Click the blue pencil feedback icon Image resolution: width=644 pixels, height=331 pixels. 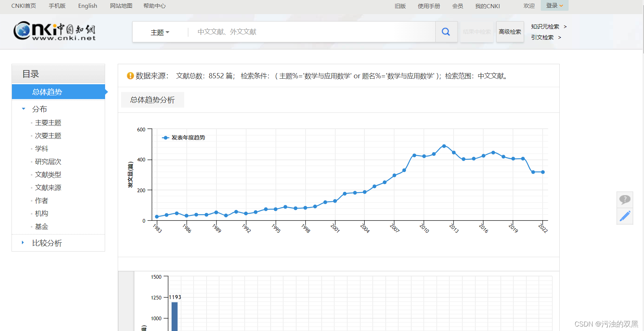pos(625,216)
